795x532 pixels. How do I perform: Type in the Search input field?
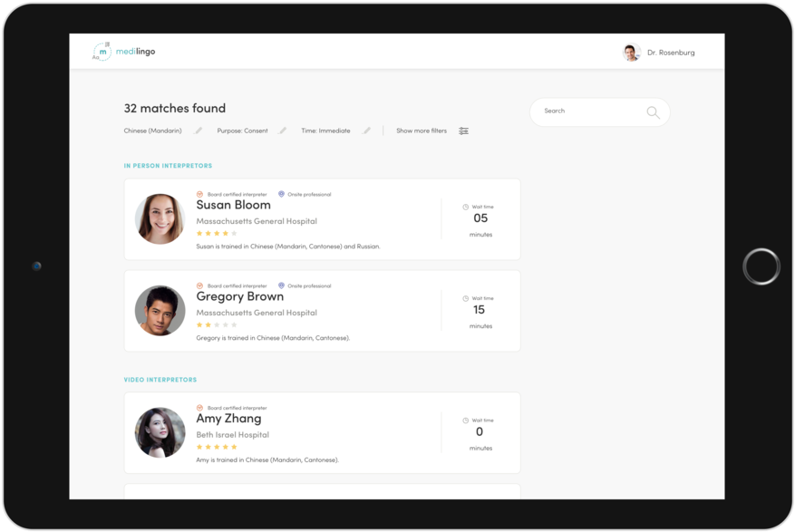coord(589,111)
